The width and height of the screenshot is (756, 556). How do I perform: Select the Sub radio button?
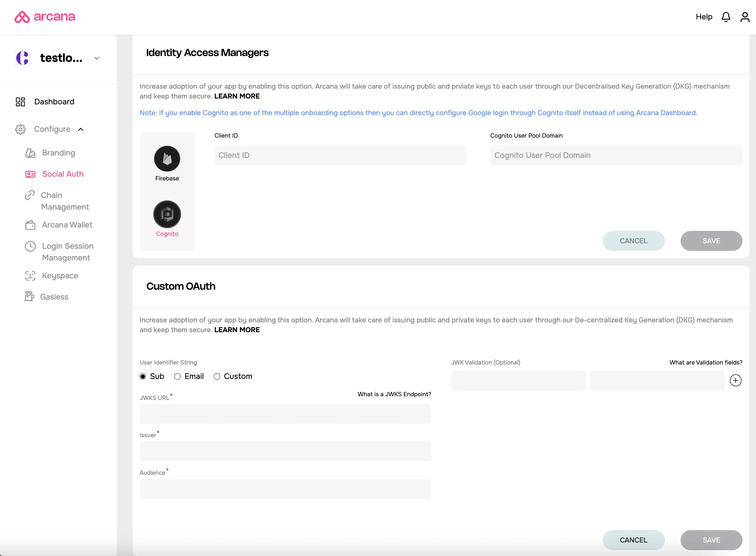[x=143, y=376]
